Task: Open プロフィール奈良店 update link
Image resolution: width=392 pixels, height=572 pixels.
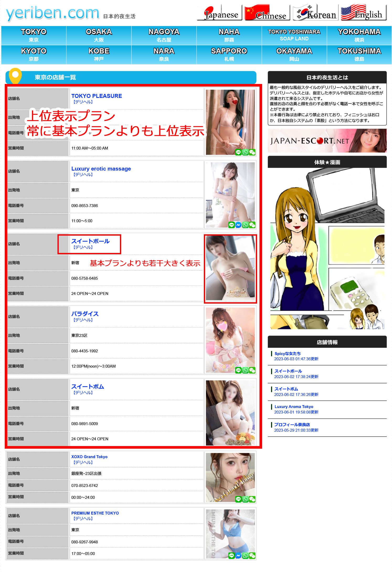Action: [x=292, y=425]
